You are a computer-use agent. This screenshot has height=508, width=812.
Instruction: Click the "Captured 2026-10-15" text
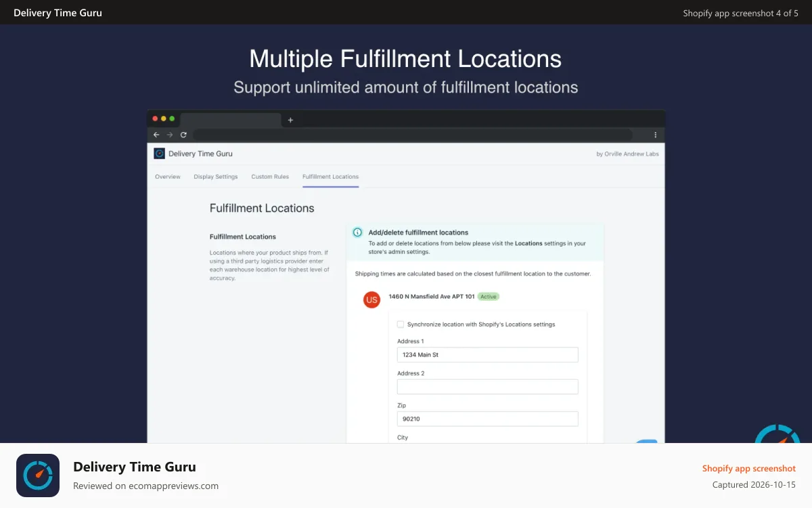[754, 485]
